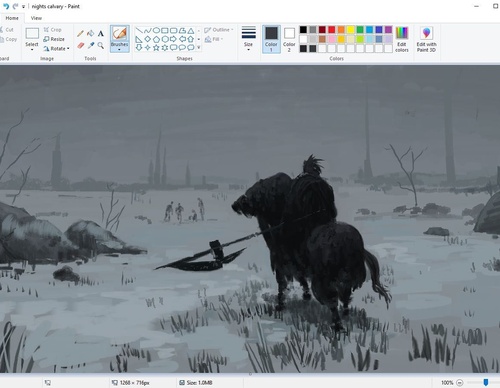Open the shape Fill dropdown

214,39
